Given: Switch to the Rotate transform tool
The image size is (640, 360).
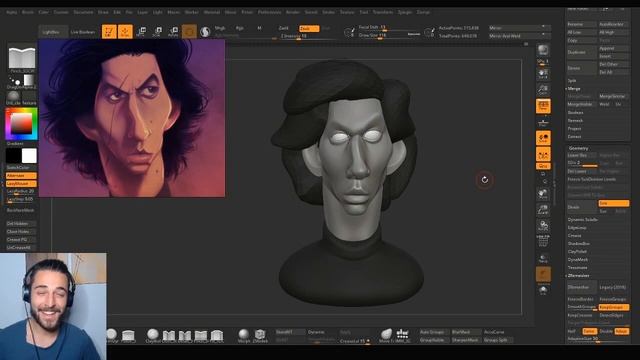Looking at the screenshot, I should coord(173,31).
